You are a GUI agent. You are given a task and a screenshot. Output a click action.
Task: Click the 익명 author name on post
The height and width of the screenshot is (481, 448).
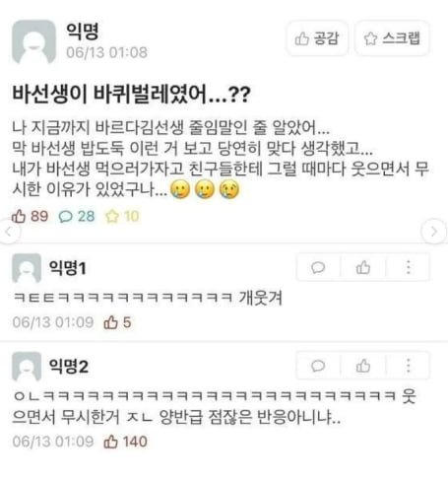[x=83, y=32]
